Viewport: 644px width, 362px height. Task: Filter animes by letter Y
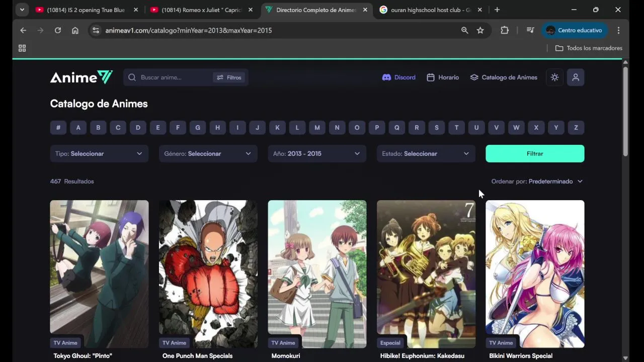click(556, 128)
